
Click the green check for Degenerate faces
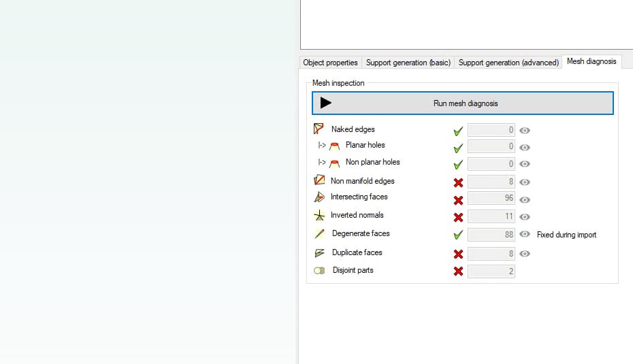(458, 235)
